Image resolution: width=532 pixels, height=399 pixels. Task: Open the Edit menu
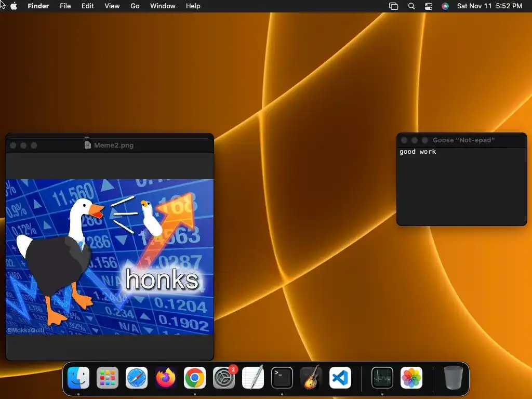pos(87,6)
